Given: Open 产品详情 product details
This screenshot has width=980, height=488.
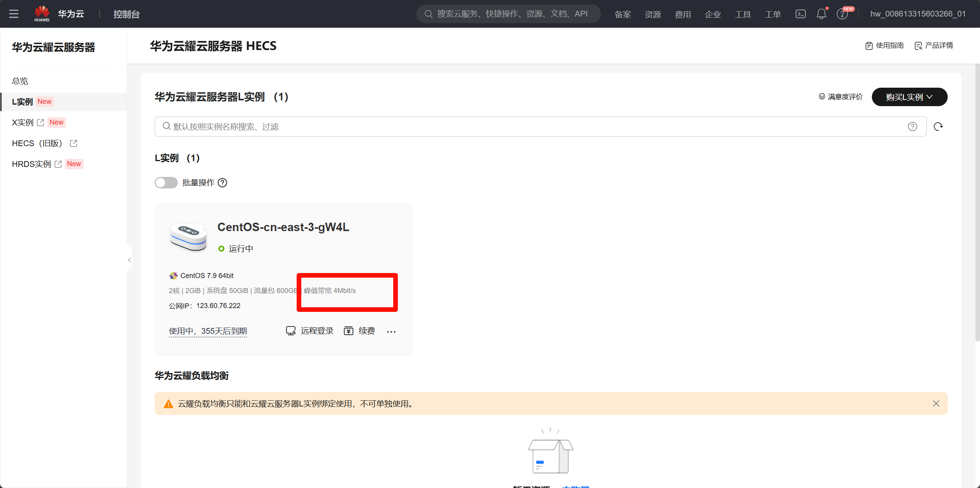Looking at the screenshot, I should click(934, 45).
